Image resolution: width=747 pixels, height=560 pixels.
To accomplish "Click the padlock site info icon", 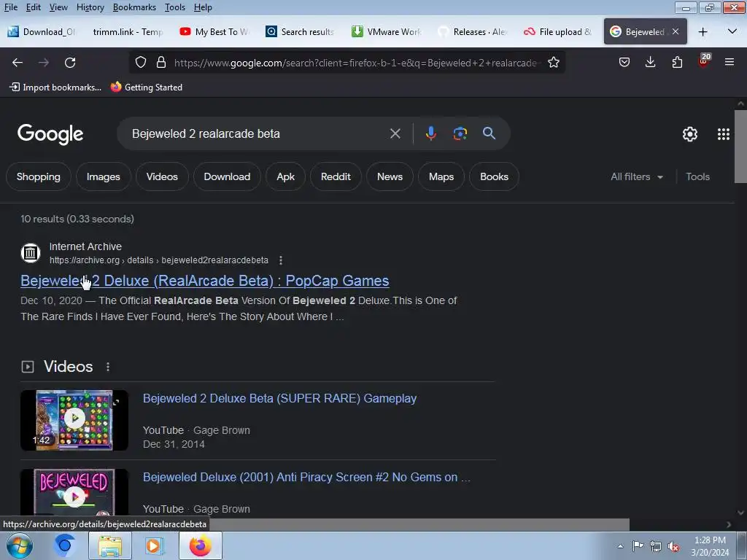I will click(x=161, y=63).
